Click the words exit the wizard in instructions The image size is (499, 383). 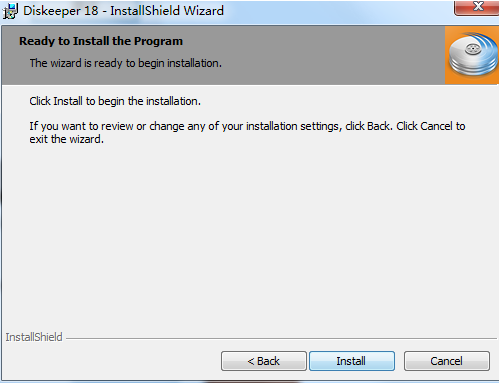coord(66,139)
